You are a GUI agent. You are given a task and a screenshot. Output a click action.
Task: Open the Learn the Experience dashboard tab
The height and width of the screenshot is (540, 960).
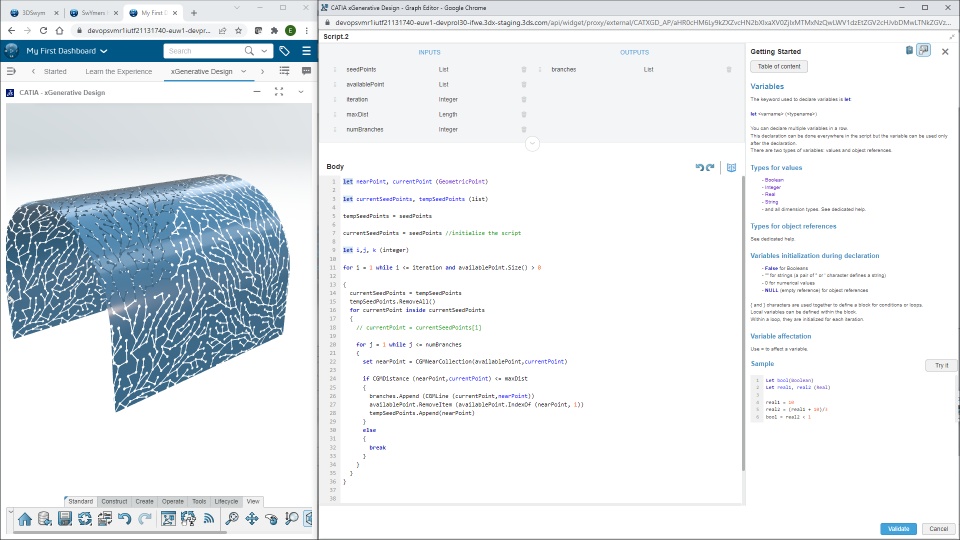(119, 72)
